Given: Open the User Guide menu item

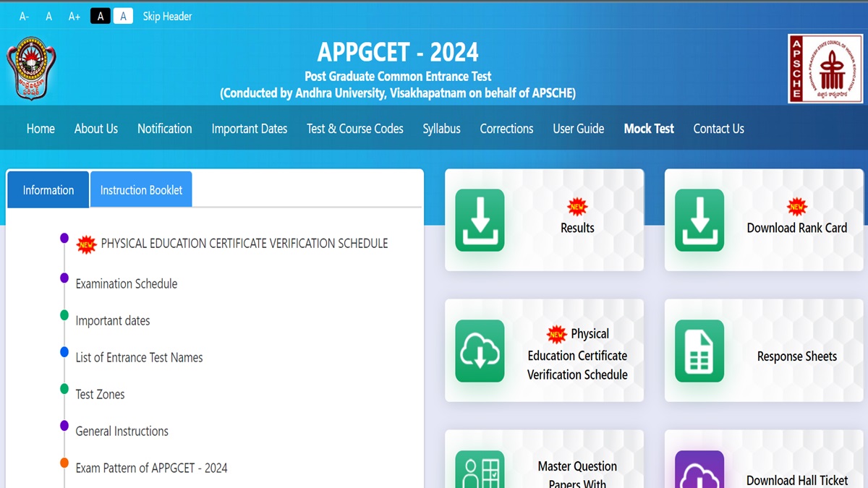Looking at the screenshot, I should [579, 129].
